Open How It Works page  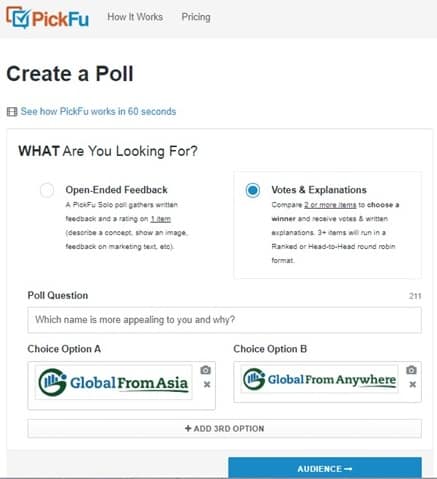coord(135,17)
